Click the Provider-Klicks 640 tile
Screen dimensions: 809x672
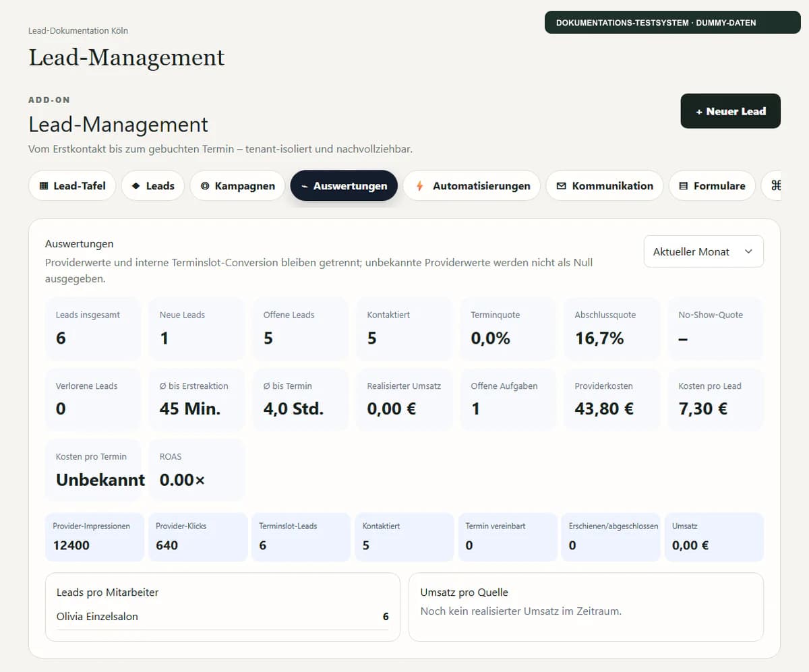tap(198, 537)
